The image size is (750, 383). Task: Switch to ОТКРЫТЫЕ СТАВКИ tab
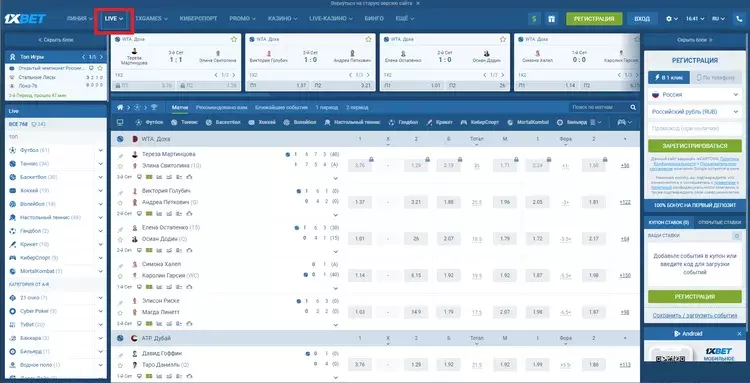coord(719,222)
